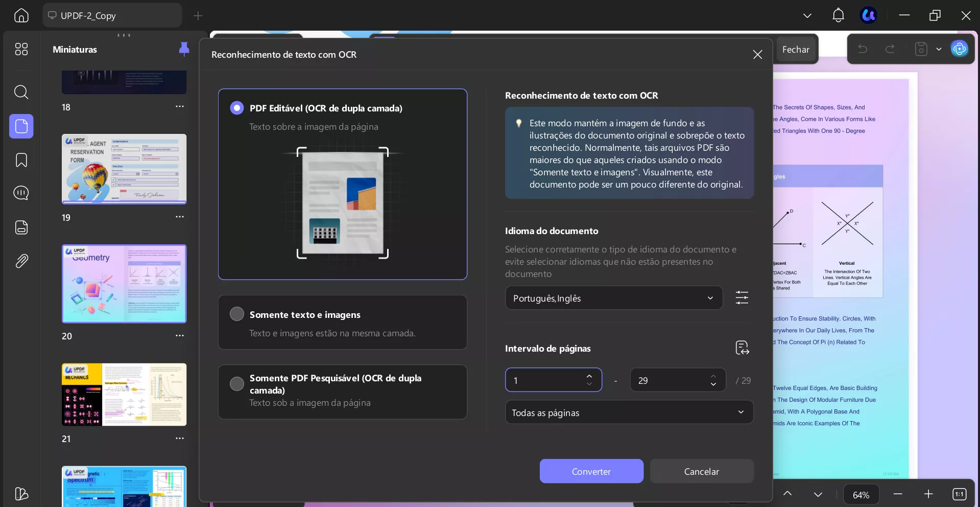
Task: Click the page range export icon
Action: point(742,348)
